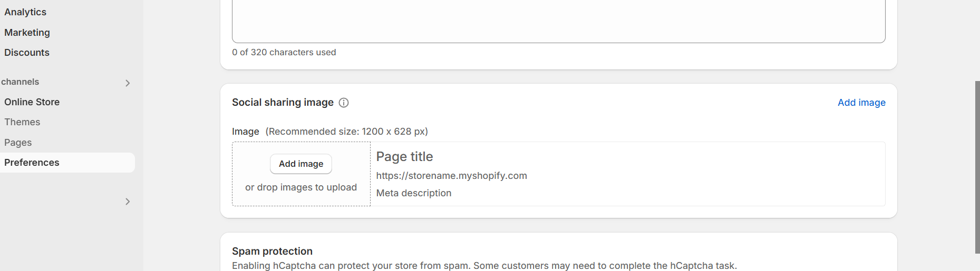Go to Marketing in the sidebar
Image resolution: width=980 pixels, height=271 pixels.
(27, 33)
